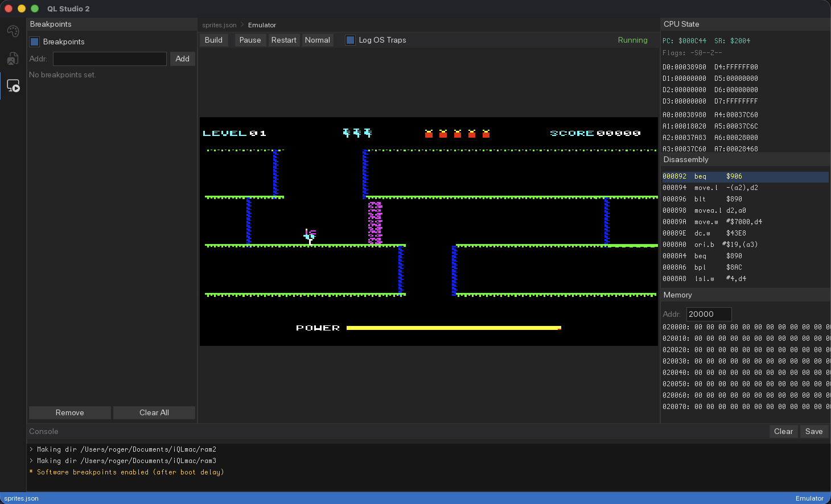831x504 pixels.
Task: Click sprites.json in the bottom status bar
Action: coord(20,498)
